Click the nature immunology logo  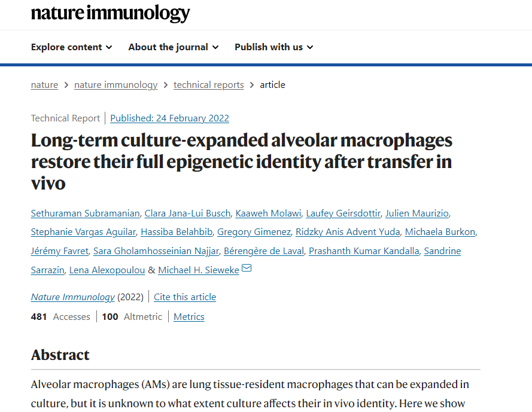pos(110,13)
